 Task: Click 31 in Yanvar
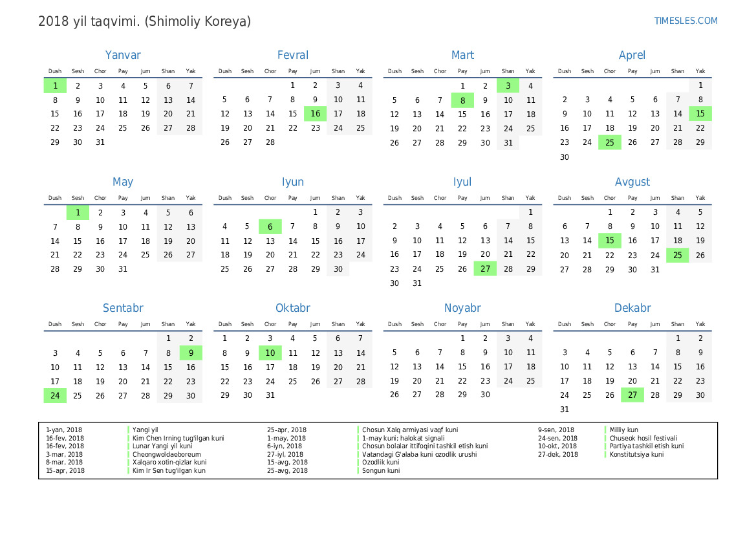pyautogui.click(x=100, y=142)
